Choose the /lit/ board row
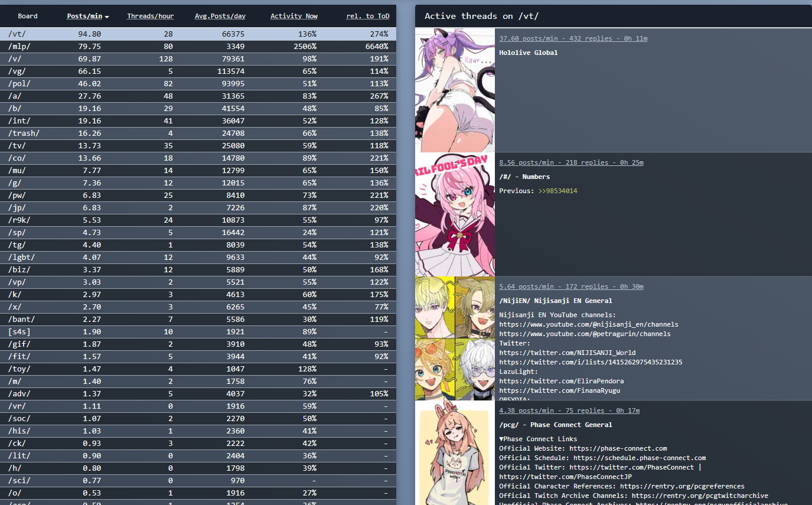 (x=198, y=455)
